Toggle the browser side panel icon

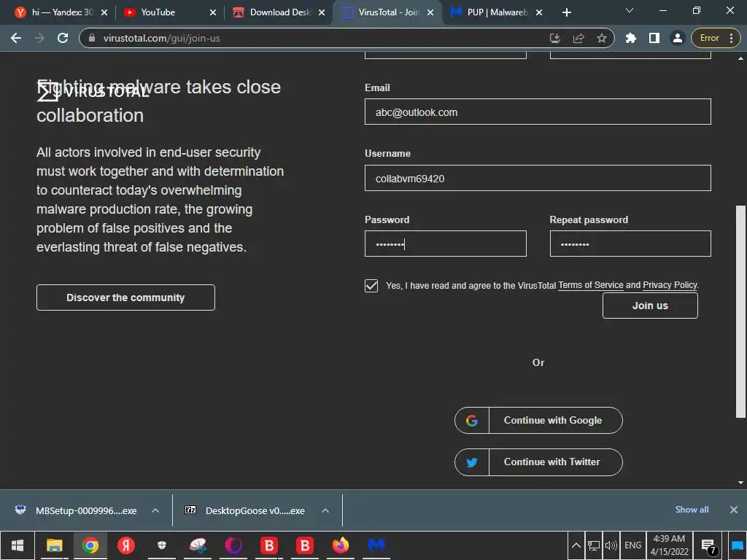[x=654, y=38]
